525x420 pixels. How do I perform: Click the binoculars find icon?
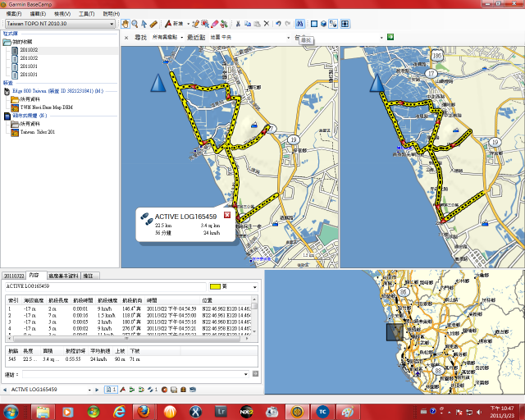click(300, 24)
